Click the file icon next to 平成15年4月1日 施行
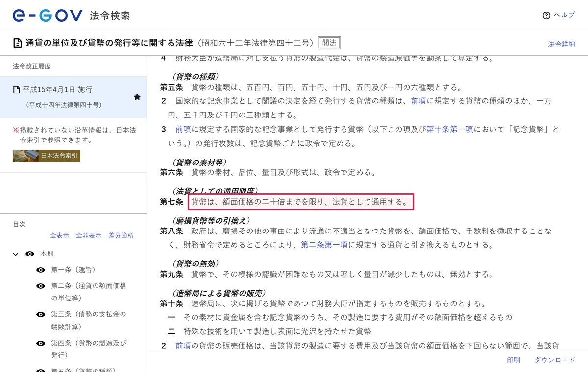Viewport: 588px width, 372px height. (16, 90)
